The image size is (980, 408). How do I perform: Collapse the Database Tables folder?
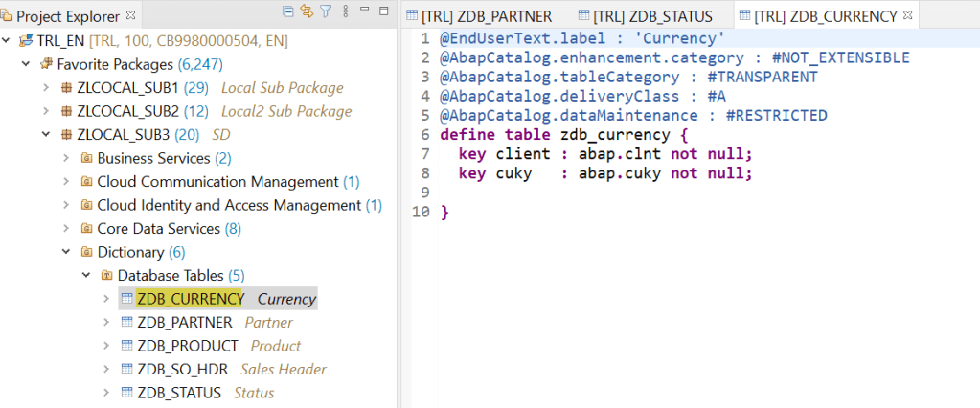click(x=86, y=275)
